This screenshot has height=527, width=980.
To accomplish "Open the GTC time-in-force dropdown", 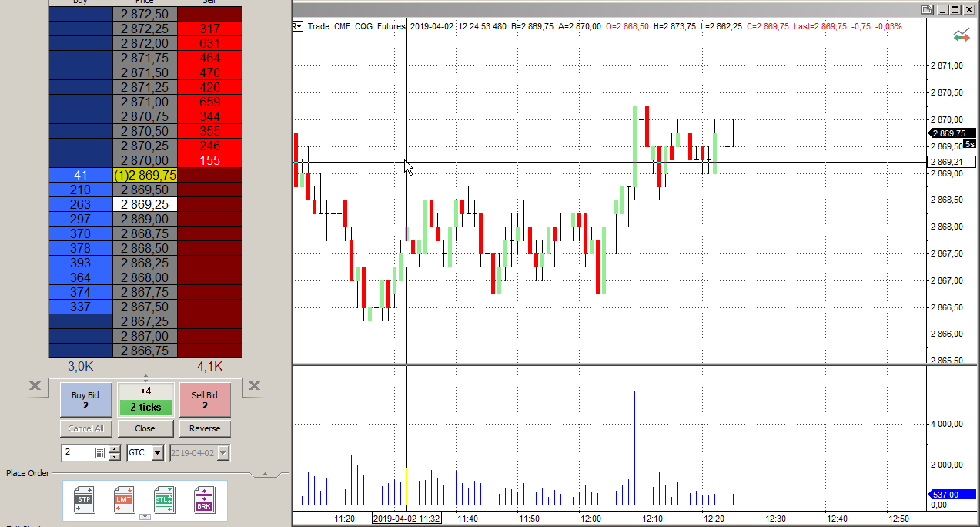I will pyautogui.click(x=158, y=453).
